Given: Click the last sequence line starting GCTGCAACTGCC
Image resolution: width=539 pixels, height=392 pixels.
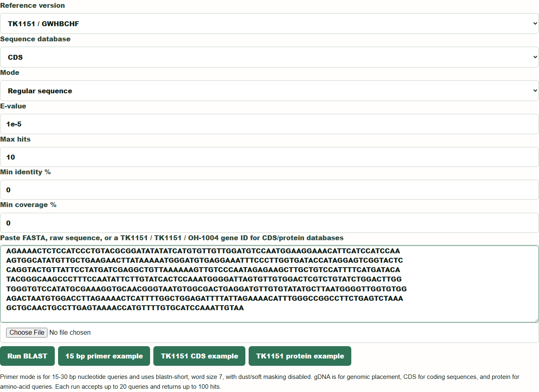Looking at the screenshot, I should pyautogui.click(x=125, y=308).
